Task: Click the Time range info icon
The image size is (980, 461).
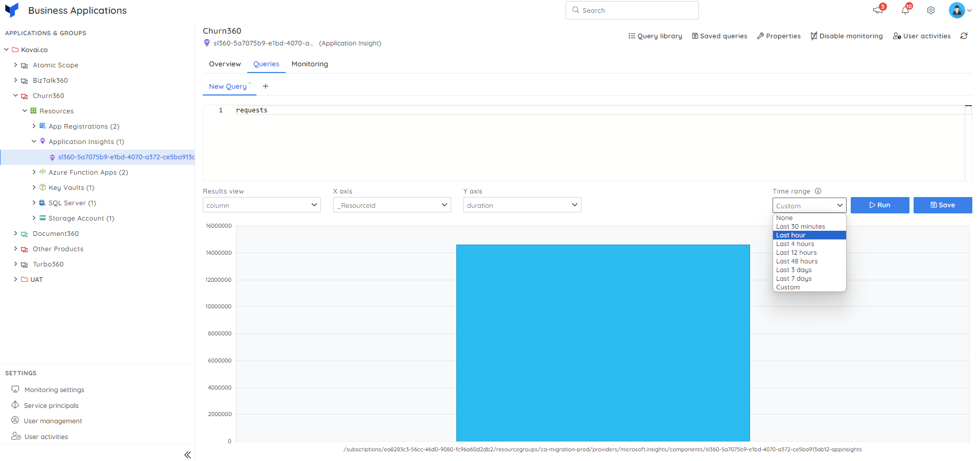Action: tap(818, 191)
